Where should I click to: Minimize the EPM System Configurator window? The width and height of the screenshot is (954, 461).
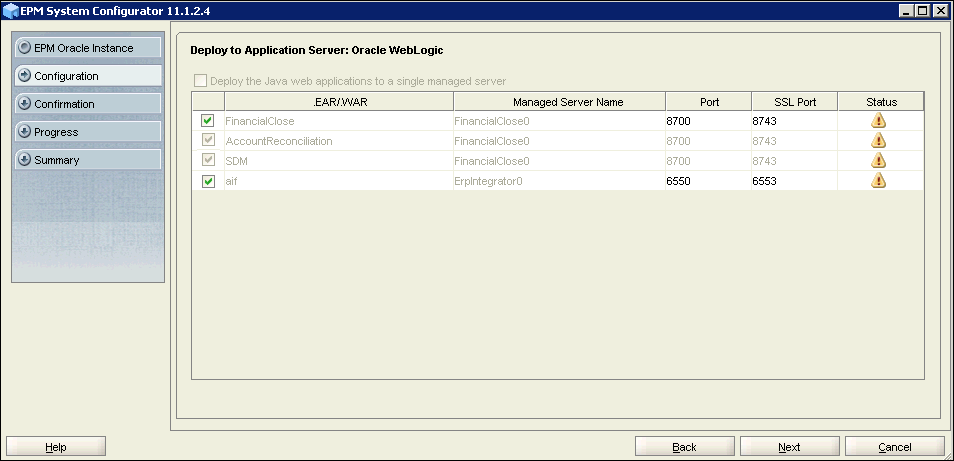pos(908,11)
